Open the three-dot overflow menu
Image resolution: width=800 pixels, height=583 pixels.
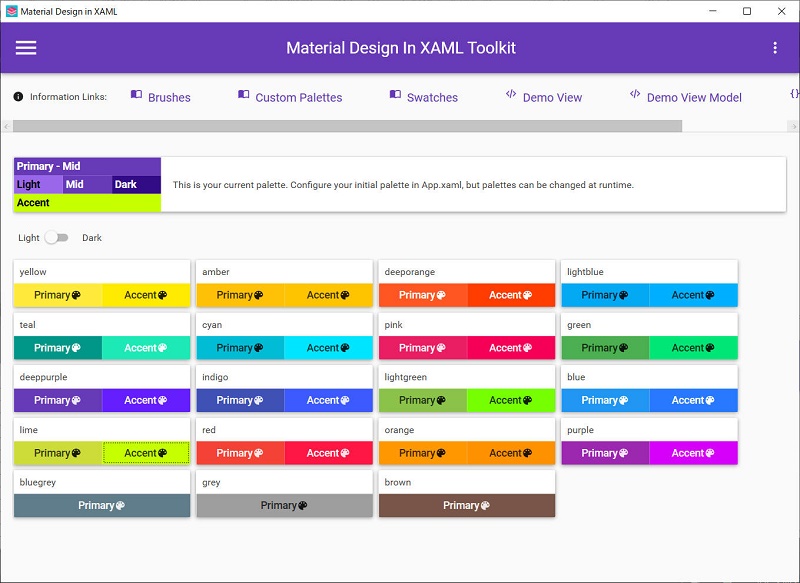(x=774, y=47)
